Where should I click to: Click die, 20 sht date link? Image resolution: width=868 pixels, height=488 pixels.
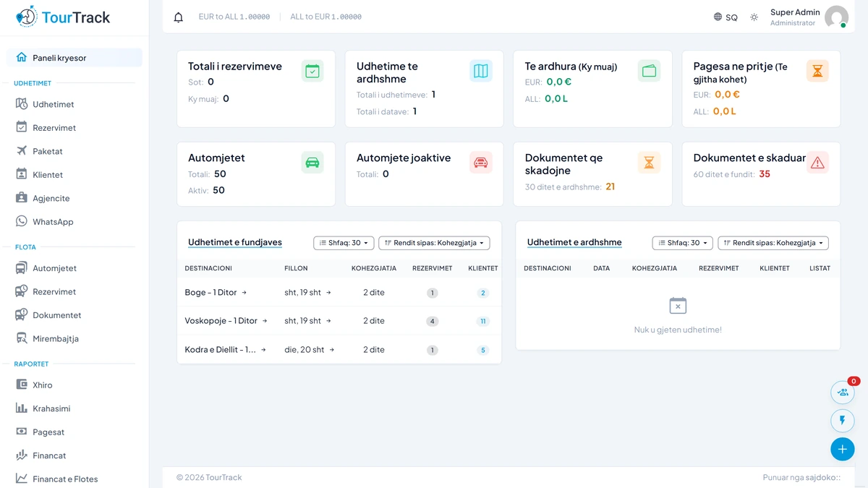(309, 350)
